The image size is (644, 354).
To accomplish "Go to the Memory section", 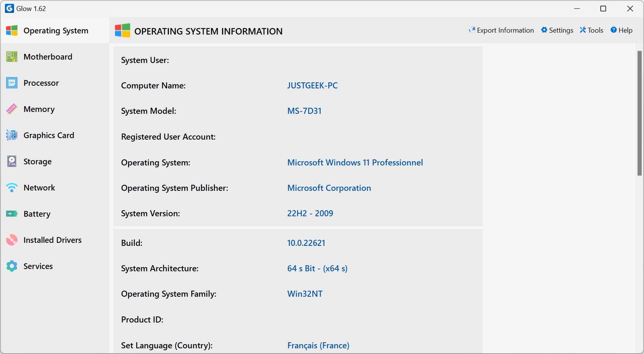I will (55, 109).
